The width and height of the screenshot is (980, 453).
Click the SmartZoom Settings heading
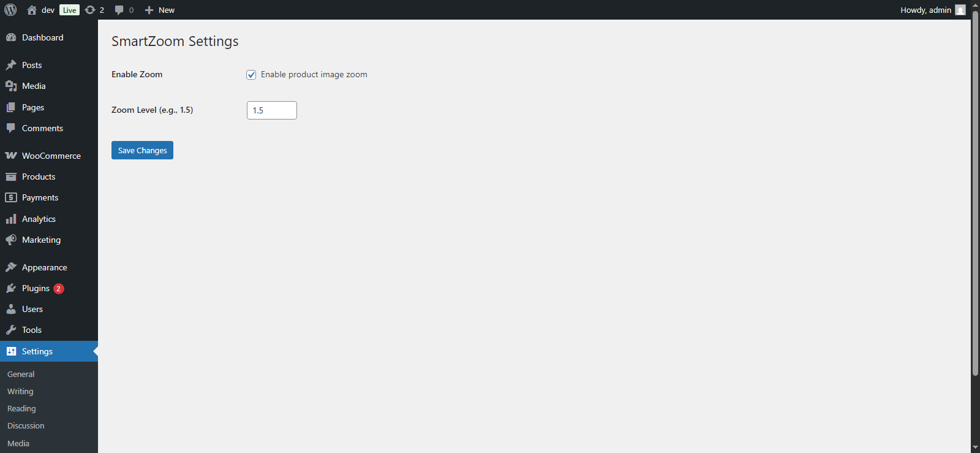(x=175, y=41)
